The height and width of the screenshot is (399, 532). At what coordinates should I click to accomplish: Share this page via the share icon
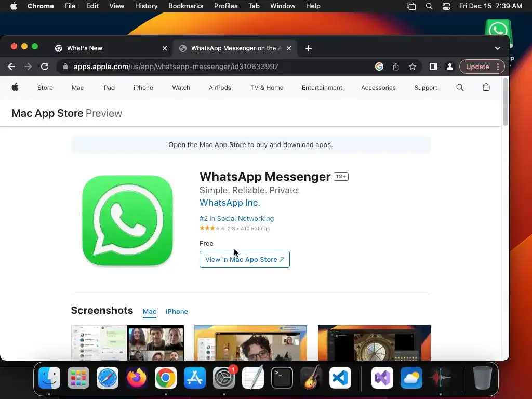click(x=395, y=66)
